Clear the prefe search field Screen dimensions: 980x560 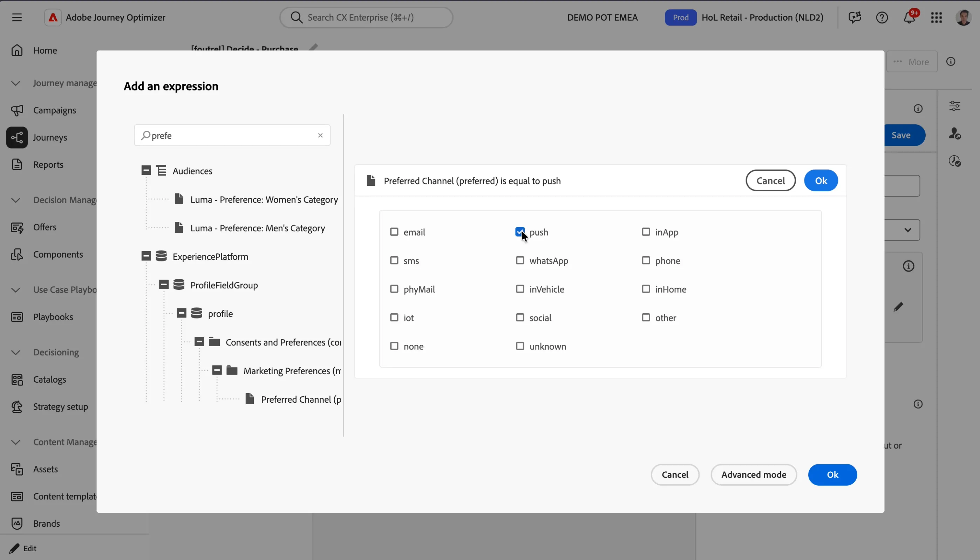320,135
